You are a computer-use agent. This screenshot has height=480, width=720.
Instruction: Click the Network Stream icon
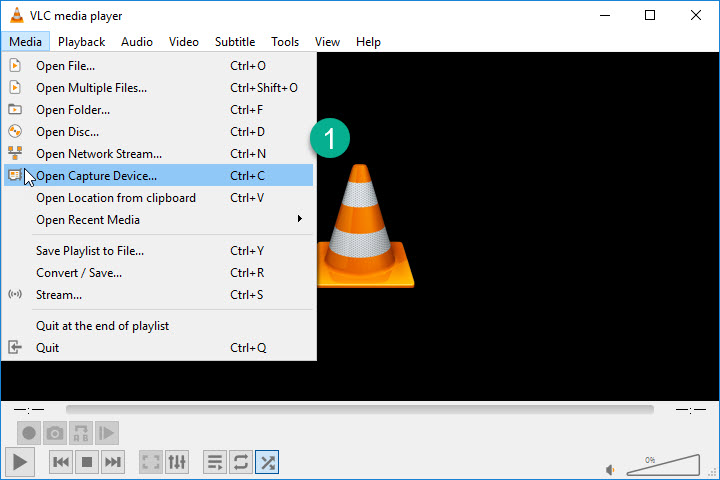click(15, 153)
